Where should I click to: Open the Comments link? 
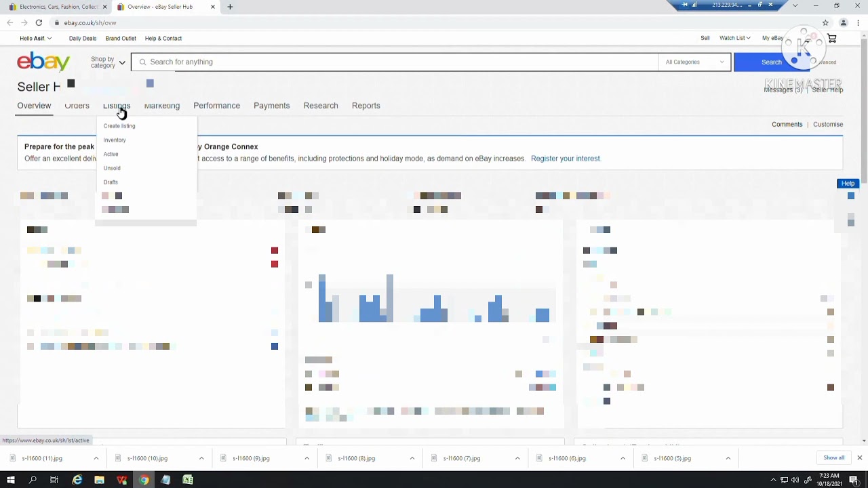tap(787, 125)
